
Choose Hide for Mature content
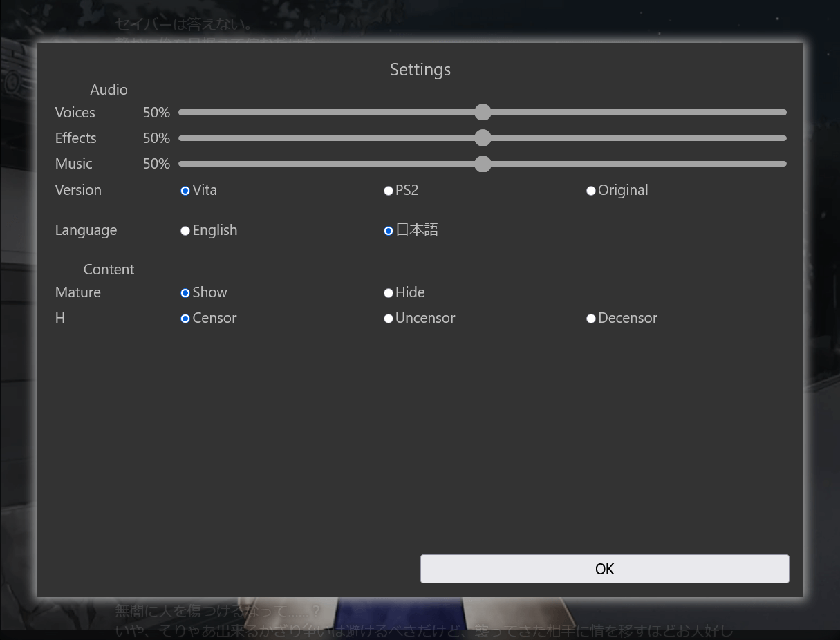click(389, 293)
